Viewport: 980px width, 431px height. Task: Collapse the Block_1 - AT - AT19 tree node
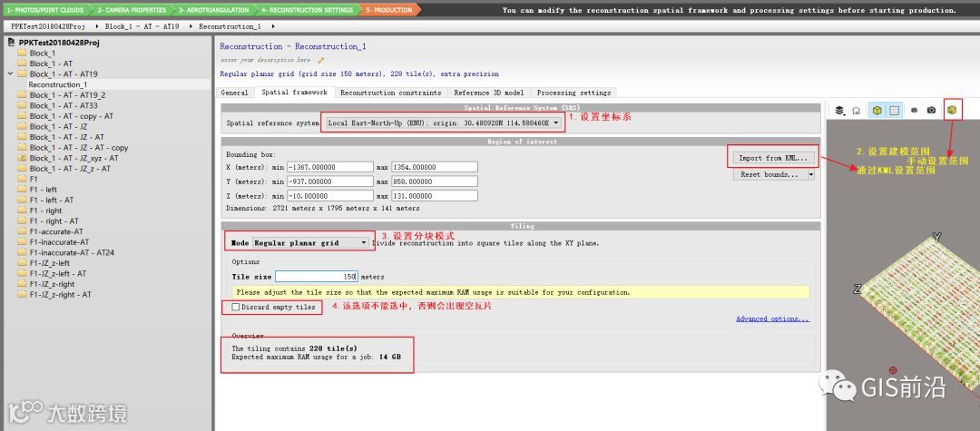coord(11,73)
